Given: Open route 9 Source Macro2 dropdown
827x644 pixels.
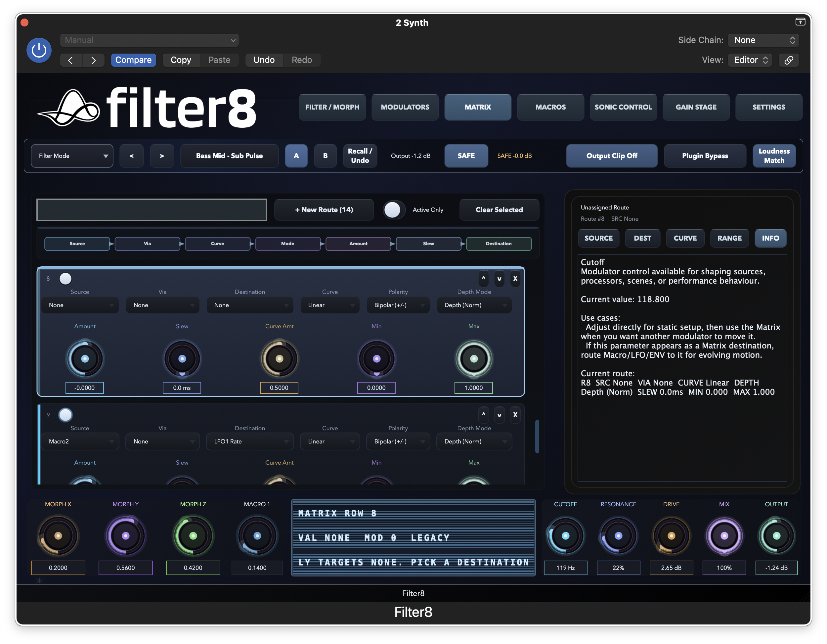Looking at the screenshot, I should coord(80,442).
